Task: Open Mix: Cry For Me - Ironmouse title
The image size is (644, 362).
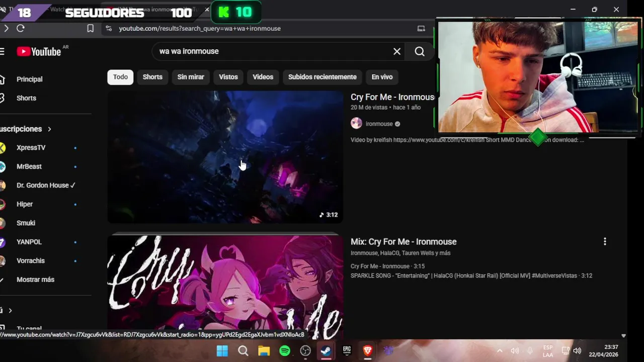Action: pos(404,242)
